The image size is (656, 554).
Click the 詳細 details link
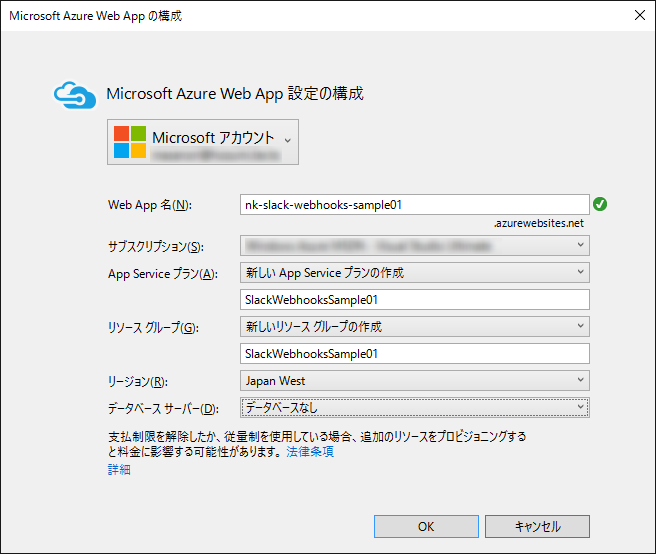119,469
